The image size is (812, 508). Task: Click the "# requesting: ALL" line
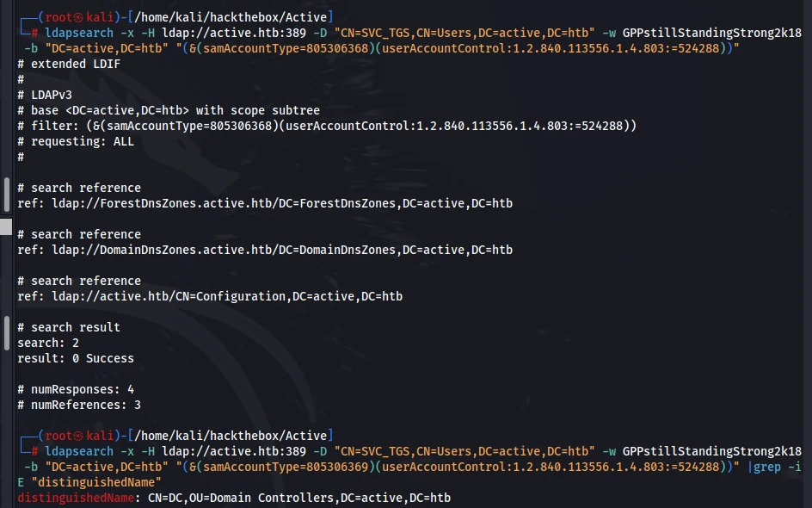[76, 141]
